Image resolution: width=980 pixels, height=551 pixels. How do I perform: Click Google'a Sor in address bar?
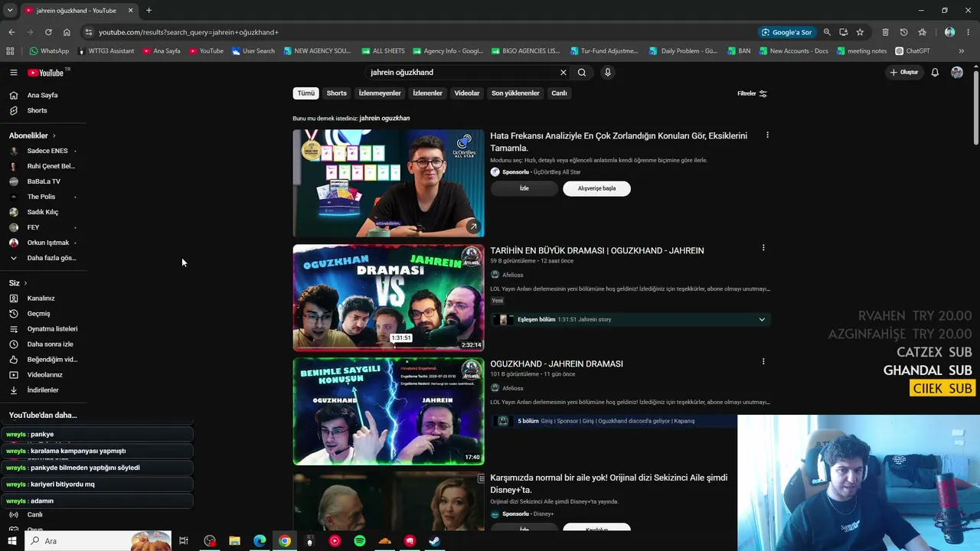(x=786, y=32)
